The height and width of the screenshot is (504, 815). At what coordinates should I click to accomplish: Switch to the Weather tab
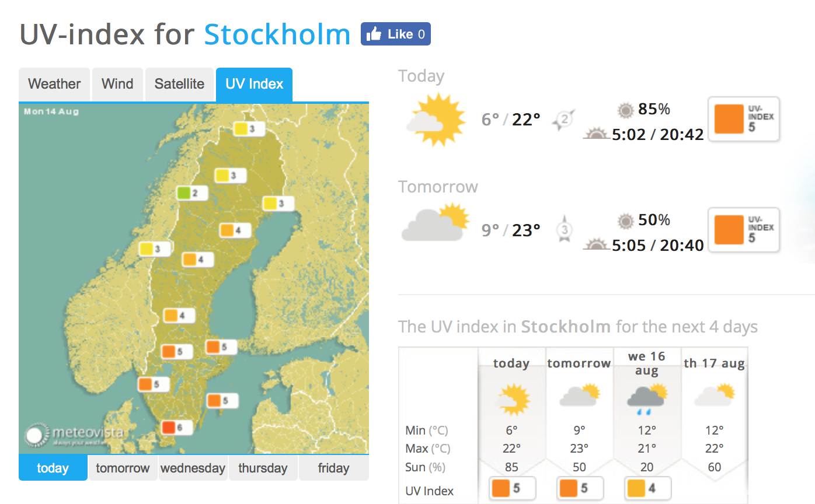pos(54,84)
